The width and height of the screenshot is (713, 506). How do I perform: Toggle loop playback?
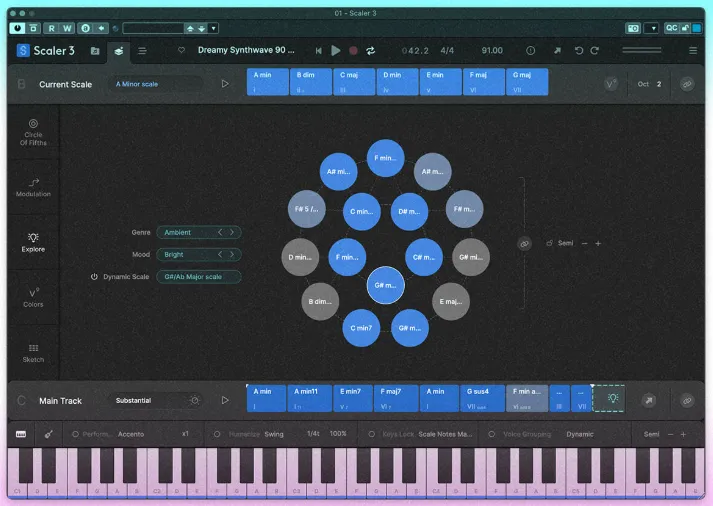coord(371,50)
